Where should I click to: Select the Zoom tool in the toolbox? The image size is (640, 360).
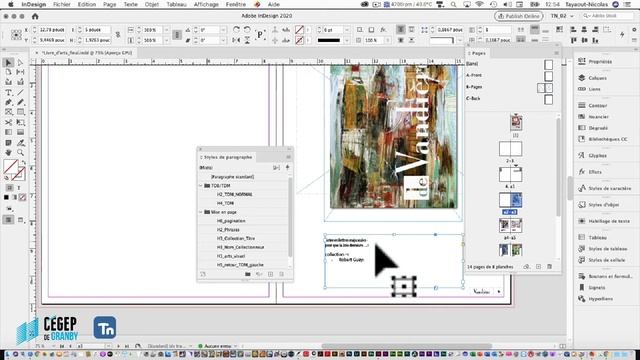tap(20, 152)
